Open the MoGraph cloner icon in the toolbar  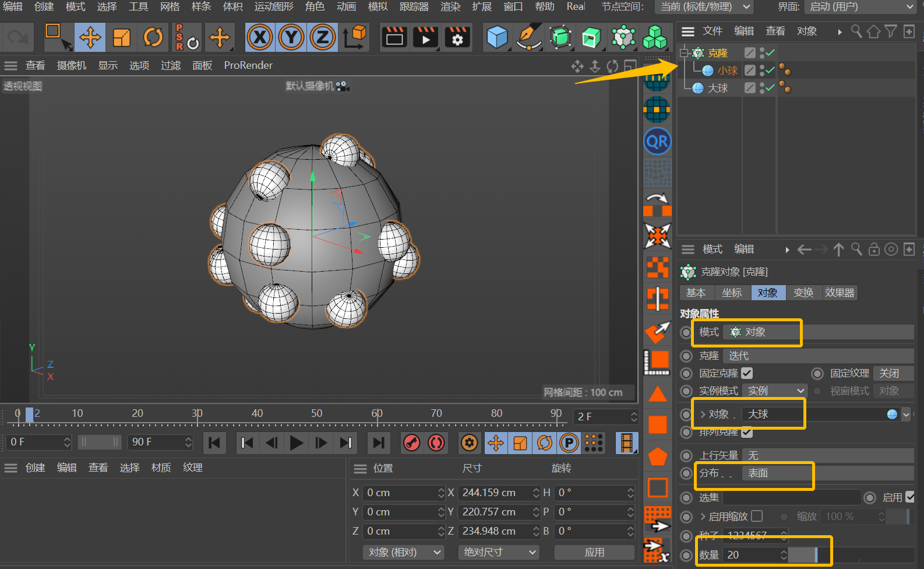pos(623,38)
